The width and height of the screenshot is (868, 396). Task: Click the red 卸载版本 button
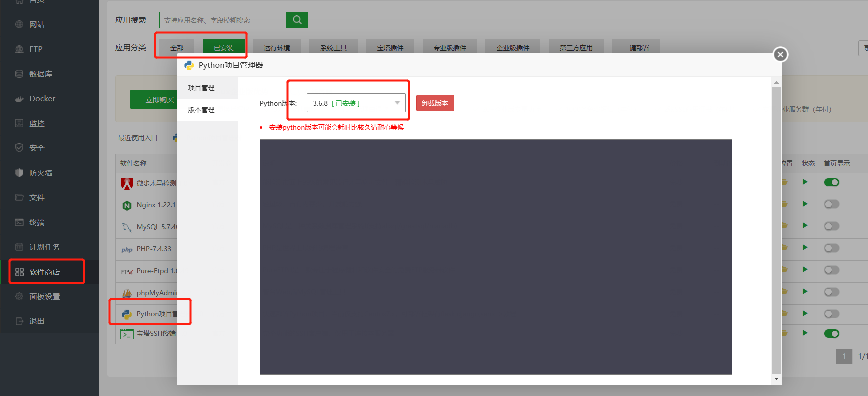coord(435,103)
